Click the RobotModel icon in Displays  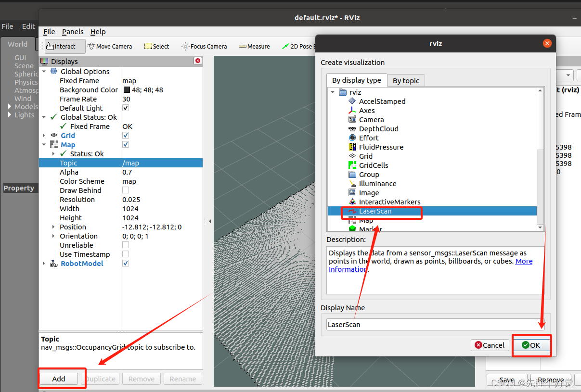pos(54,263)
